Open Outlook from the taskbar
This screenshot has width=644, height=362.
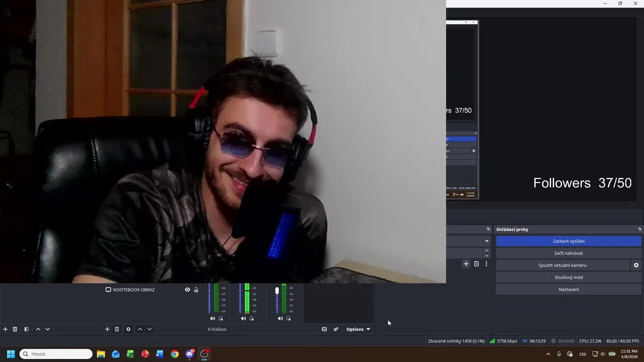pyautogui.click(x=116, y=354)
